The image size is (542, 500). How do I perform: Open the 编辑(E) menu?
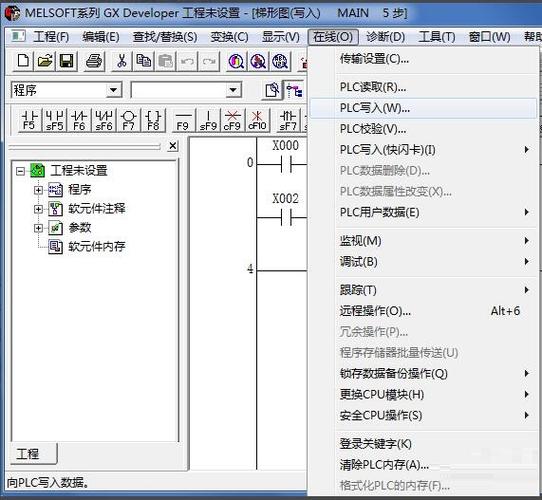point(101,37)
